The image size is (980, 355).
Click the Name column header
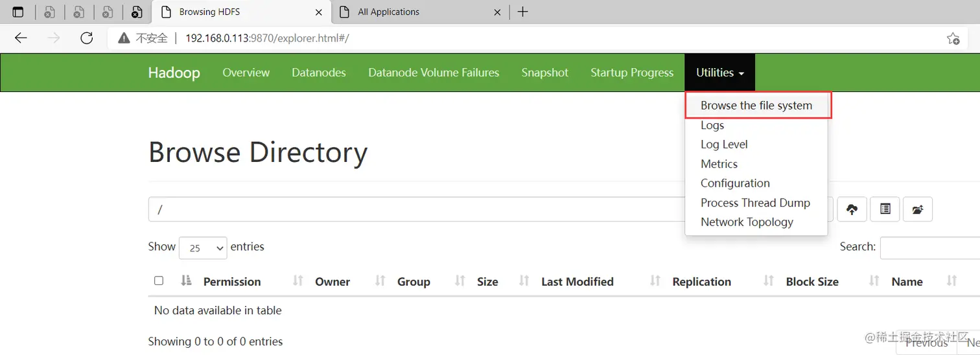pos(907,281)
